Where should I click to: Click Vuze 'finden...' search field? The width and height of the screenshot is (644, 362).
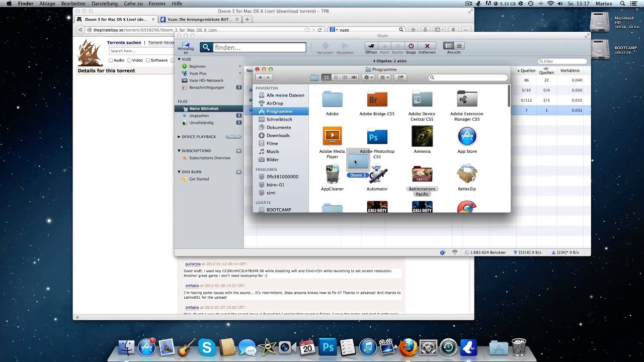click(259, 47)
